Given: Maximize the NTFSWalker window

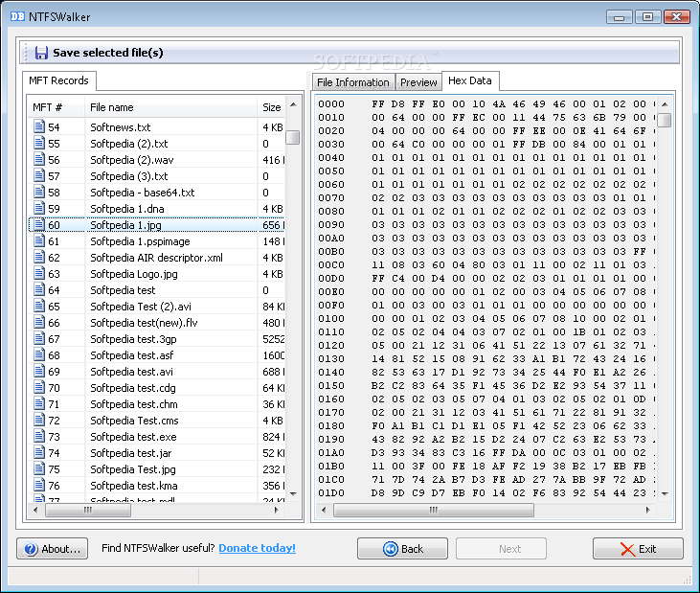Looking at the screenshot, I should (x=647, y=17).
